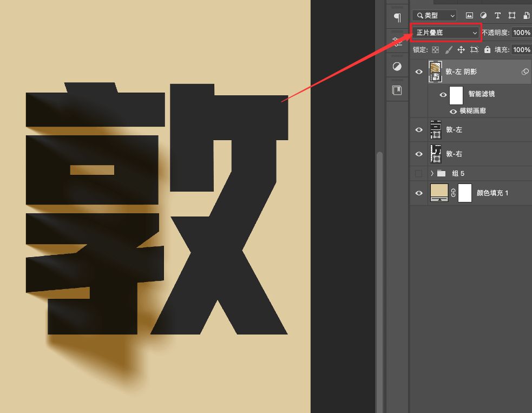
Task: Open the 类型 filter type dropdown
Action: tap(435, 15)
